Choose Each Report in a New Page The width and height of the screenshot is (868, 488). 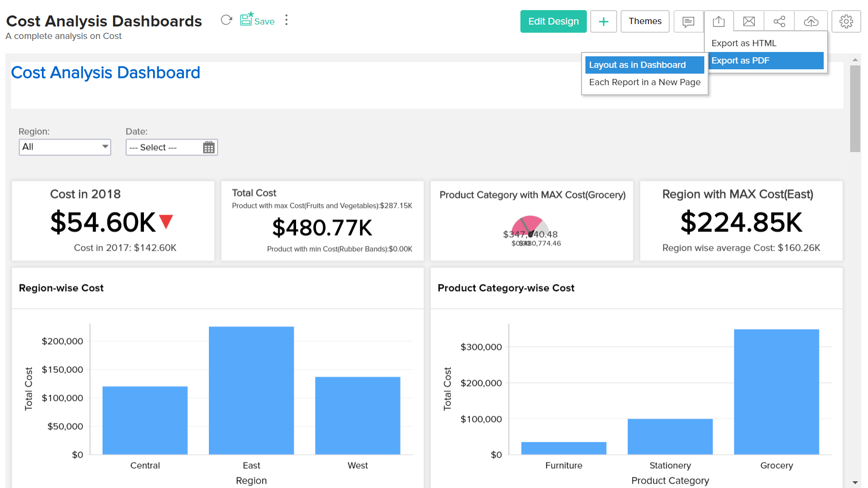pos(644,82)
